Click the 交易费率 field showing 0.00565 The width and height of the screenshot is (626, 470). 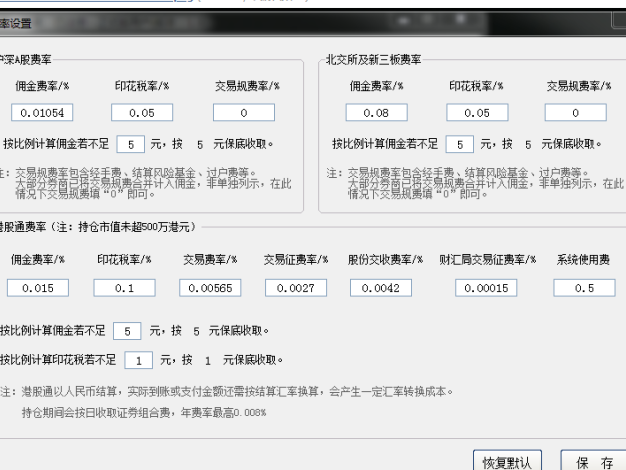coord(210,288)
